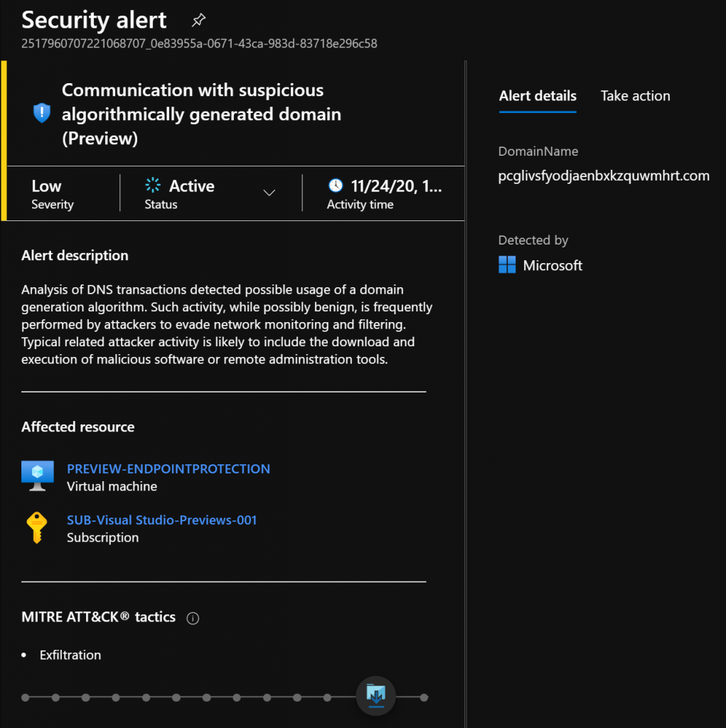Click the alert ID text under title
726x728 pixels.
[x=199, y=43]
